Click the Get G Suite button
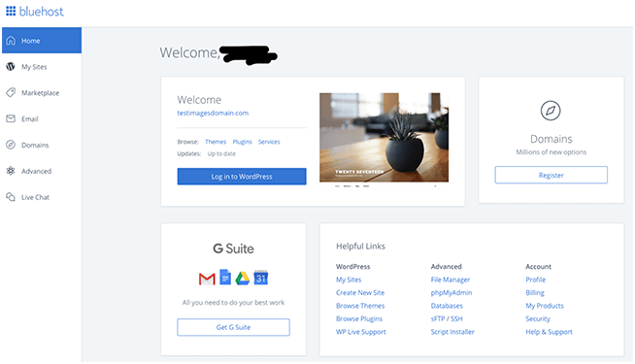This screenshot has height=364, width=635. 233,327
